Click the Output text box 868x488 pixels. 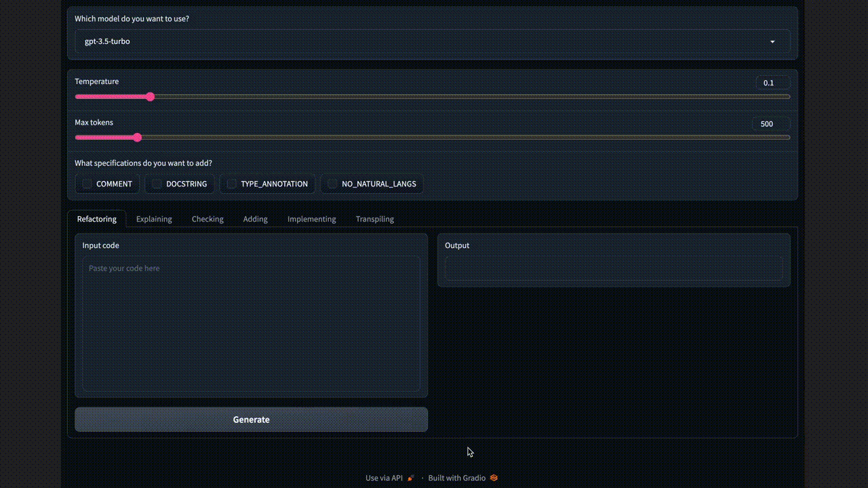click(614, 268)
